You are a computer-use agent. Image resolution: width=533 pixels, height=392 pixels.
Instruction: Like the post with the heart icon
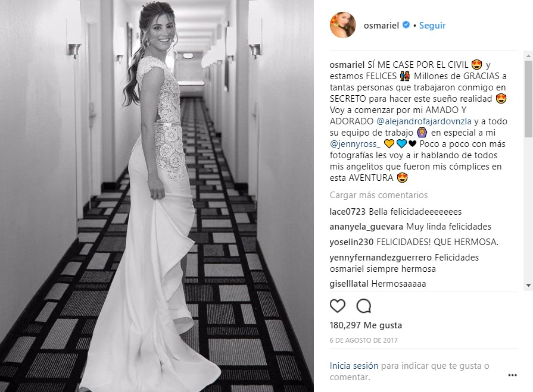[338, 306]
